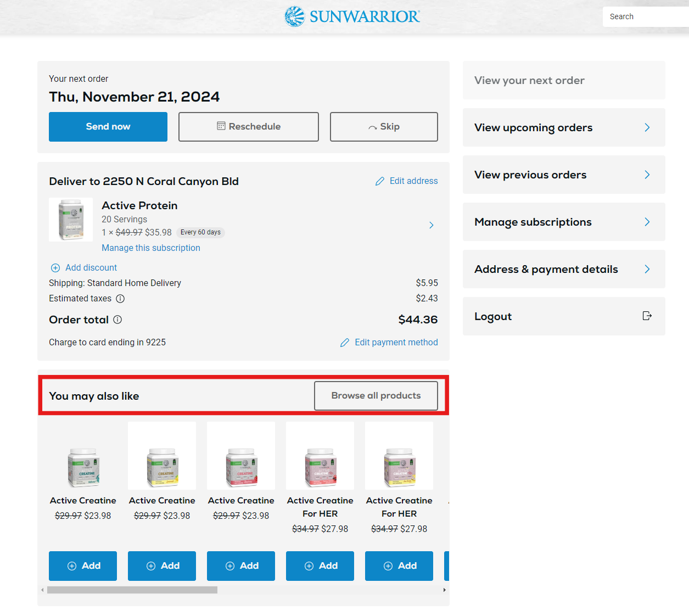Click the $5.95 shipping cost
Viewport: 689px width, 616px height.
tap(427, 283)
